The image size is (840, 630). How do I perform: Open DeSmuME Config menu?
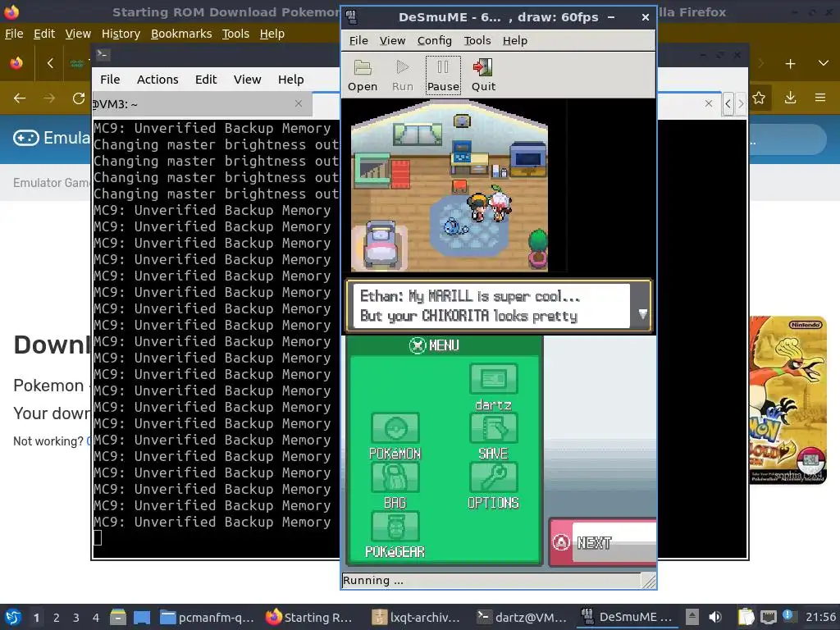(435, 41)
